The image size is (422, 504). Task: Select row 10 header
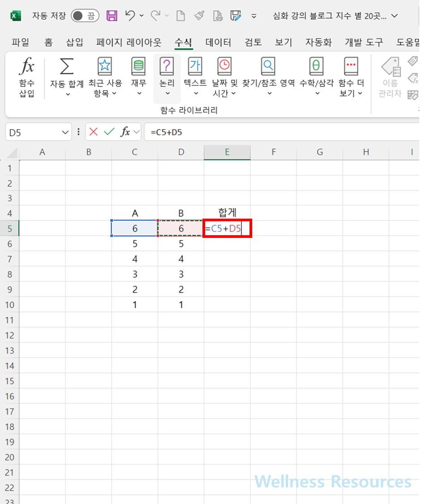coord(10,305)
